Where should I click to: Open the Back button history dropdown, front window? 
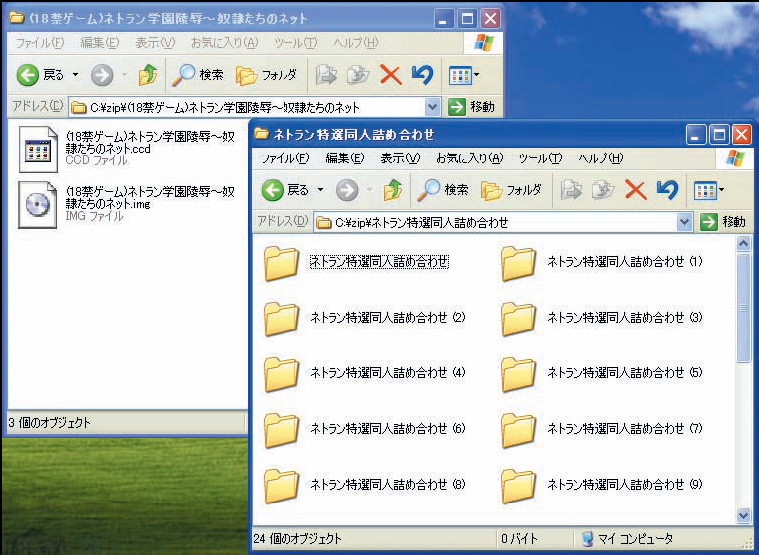point(320,190)
